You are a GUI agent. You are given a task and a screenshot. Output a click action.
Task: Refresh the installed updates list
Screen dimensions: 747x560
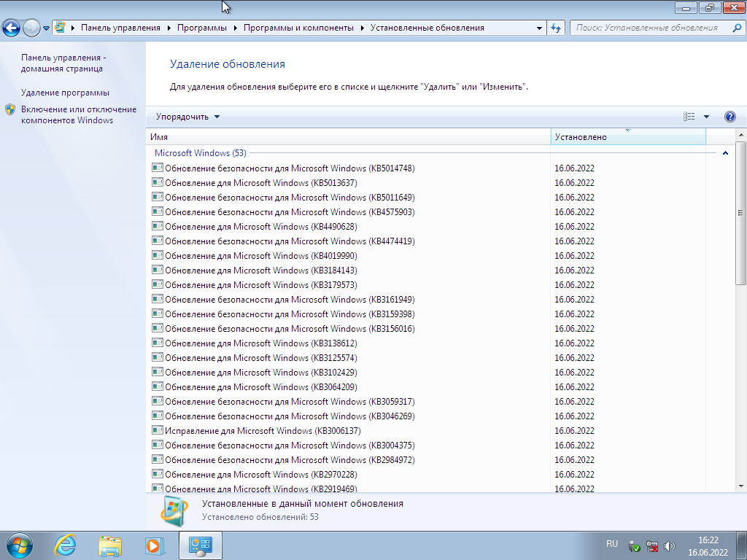[x=556, y=28]
